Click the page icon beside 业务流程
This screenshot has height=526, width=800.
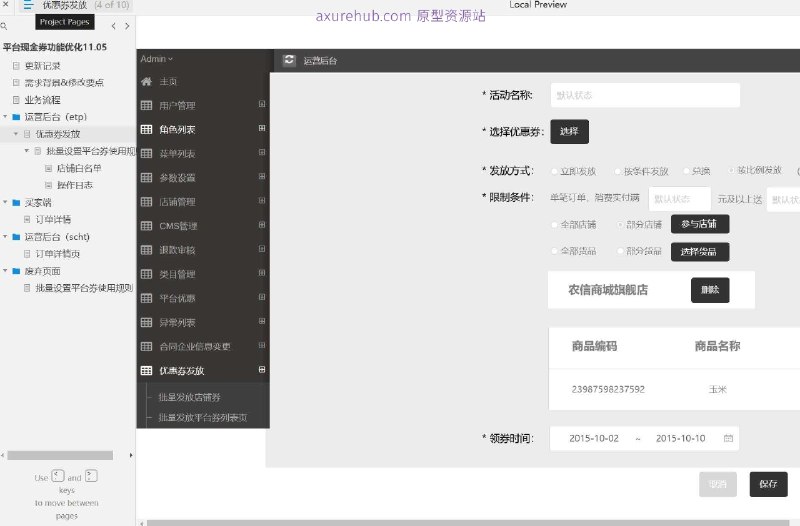[16, 100]
